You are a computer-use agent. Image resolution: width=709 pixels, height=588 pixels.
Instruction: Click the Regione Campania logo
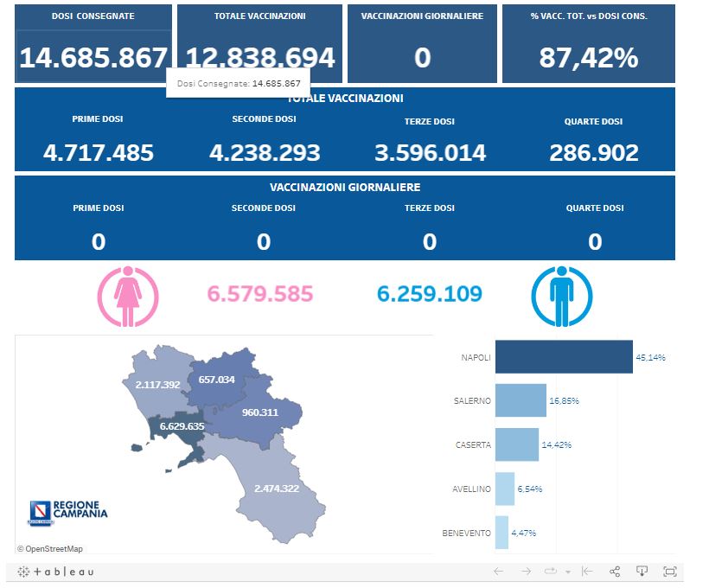[69, 511]
